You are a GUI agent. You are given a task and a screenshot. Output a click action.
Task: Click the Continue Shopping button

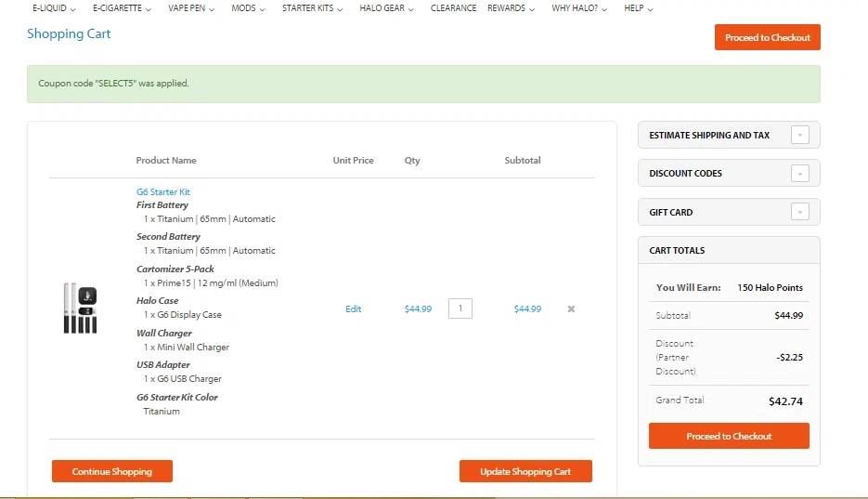coord(111,471)
